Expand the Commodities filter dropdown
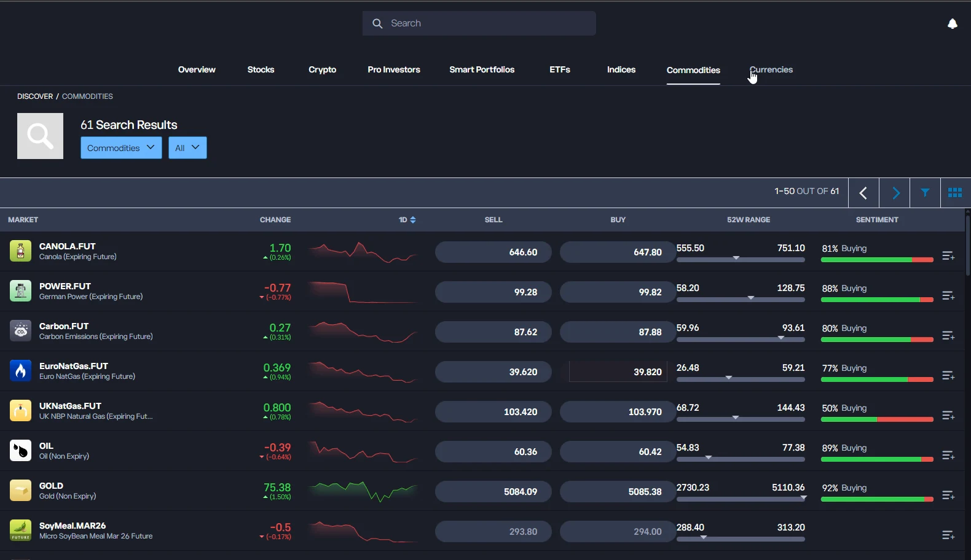971x560 pixels. pyautogui.click(x=121, y=148)
